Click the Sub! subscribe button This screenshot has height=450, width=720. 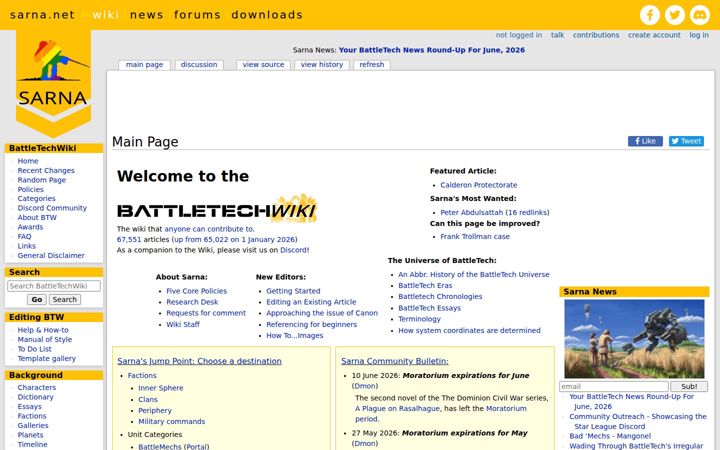click(x=689, y=387)
